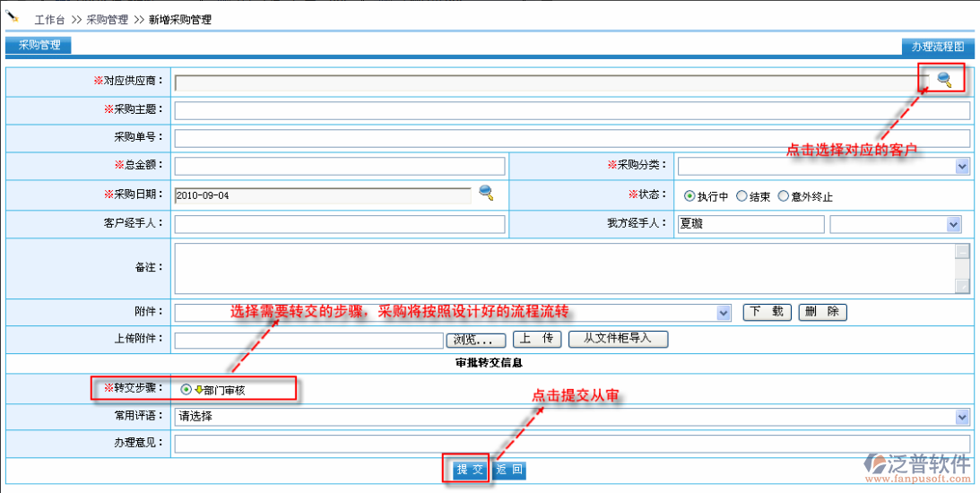Image resolution: width=980 pixels, height=493 pixels.
Task: Click the 审批转交信息 section heading
Action: (490, 362)
